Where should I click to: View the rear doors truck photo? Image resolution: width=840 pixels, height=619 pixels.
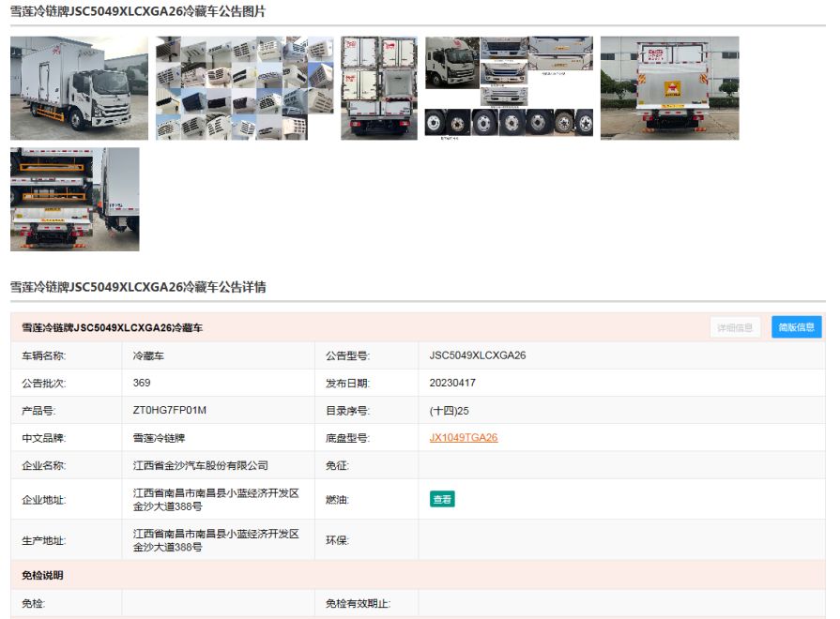[378, 88]
